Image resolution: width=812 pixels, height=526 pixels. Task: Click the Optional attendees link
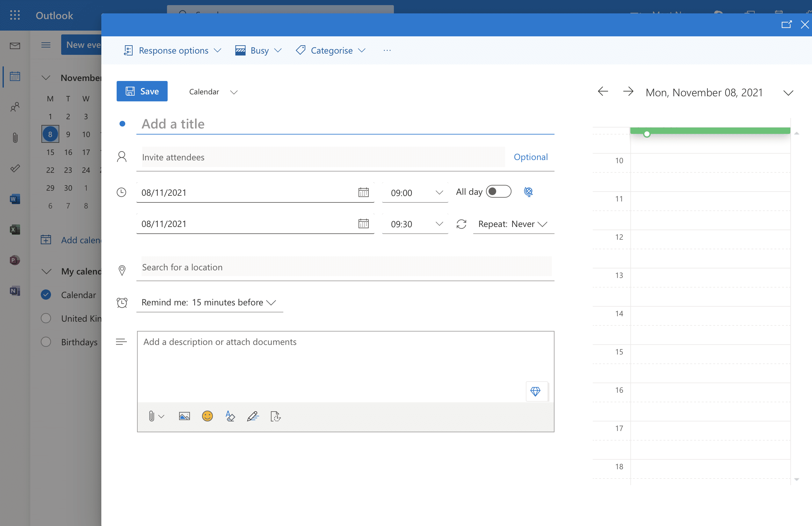(531, 157)
